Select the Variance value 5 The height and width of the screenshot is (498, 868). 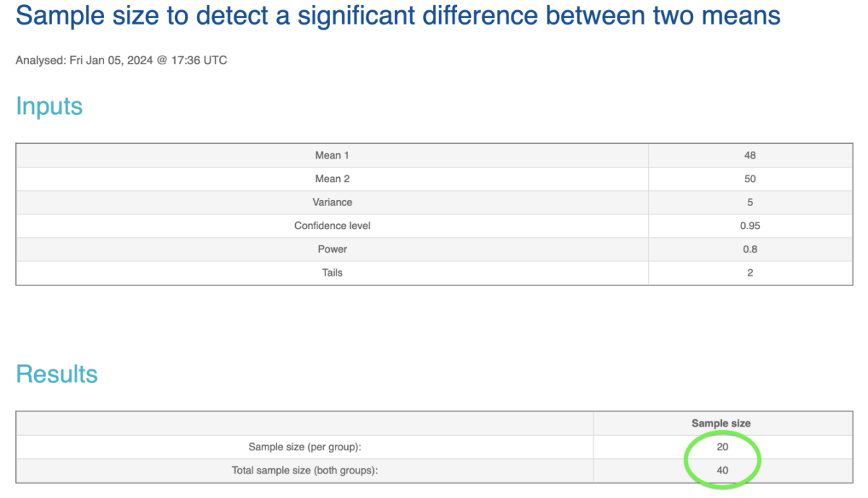point(749,202)
